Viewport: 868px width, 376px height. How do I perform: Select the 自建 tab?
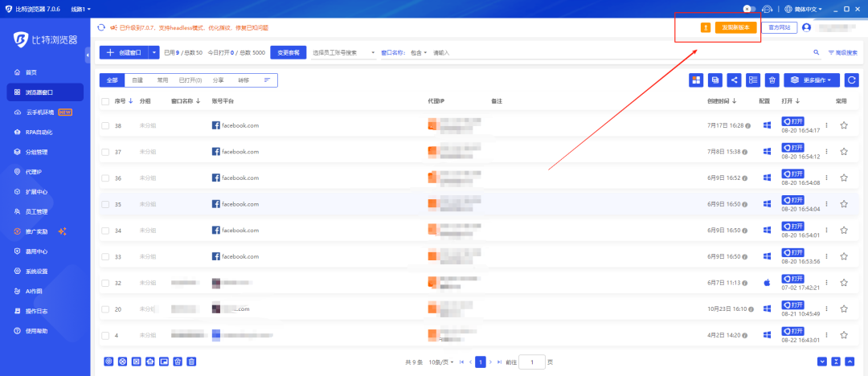point(137,80)
